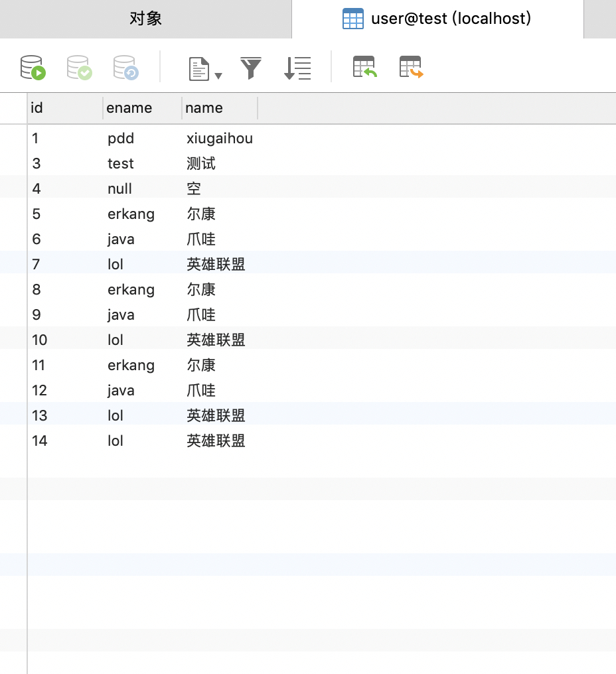Select the cell containing xiugaihou
616x674 pixels.
[220, 139]
